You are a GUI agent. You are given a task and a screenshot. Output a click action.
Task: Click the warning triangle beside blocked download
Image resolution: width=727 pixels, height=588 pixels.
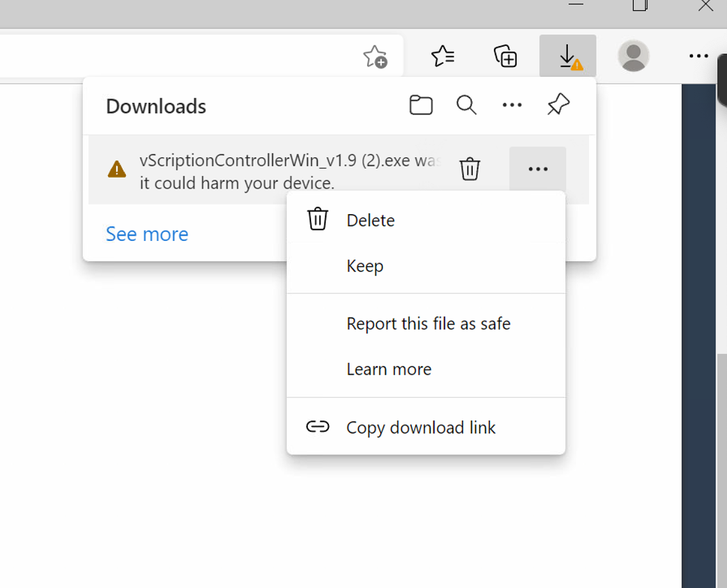tap(117, 169)
